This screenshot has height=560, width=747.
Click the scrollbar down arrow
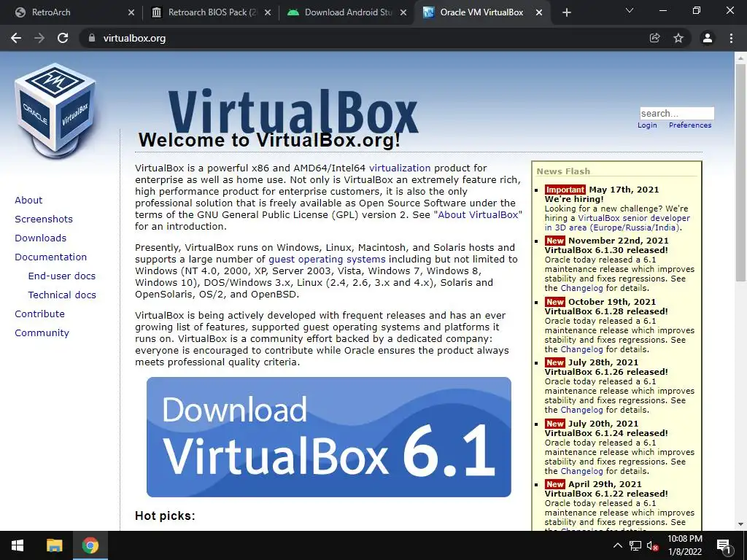coord(741,524)
